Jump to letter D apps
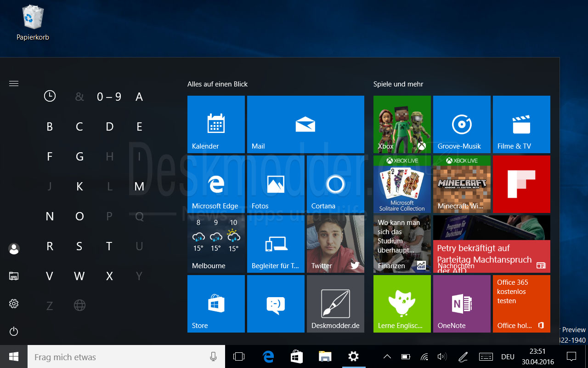 pos(109,126)
